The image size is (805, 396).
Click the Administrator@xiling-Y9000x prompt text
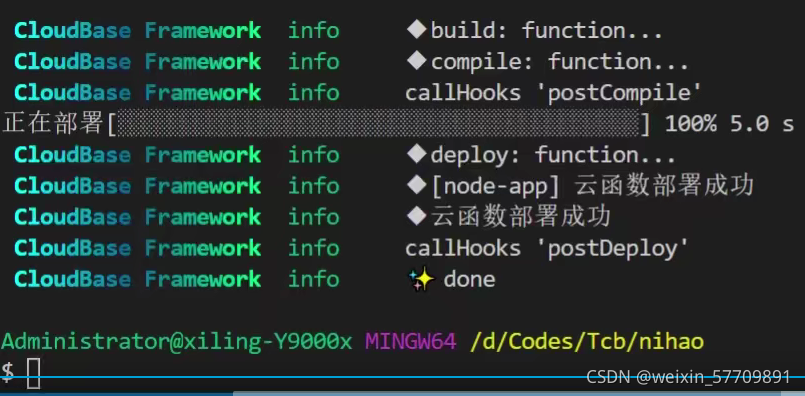pyautogui.click(x=177, y=342)
